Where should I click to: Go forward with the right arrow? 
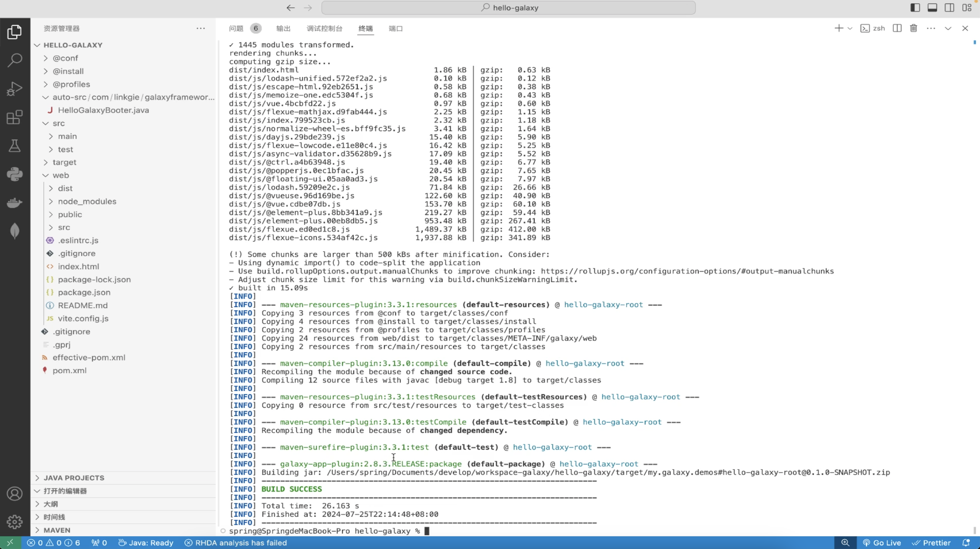point(308,8)
